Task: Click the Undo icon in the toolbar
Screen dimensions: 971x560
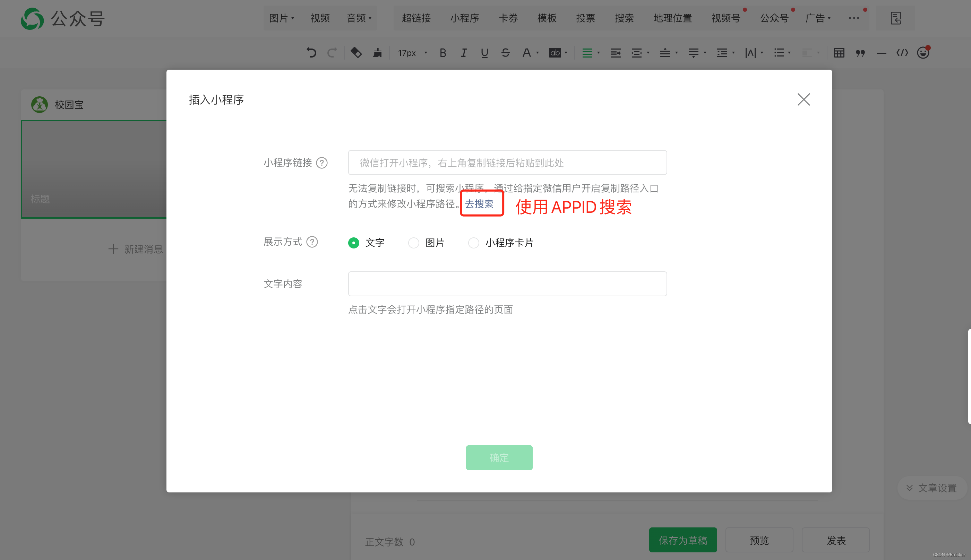Action: pos(312,53)
